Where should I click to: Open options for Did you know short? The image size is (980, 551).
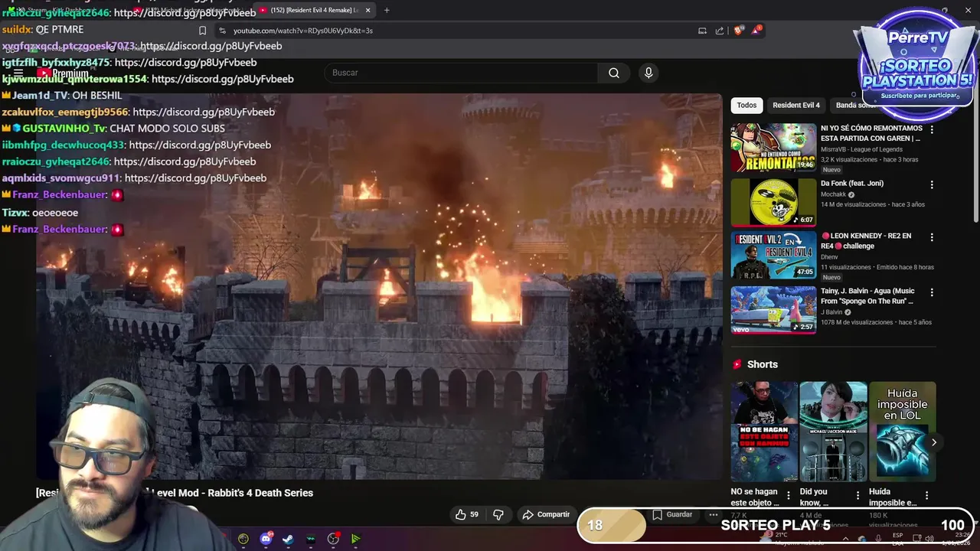857,495
